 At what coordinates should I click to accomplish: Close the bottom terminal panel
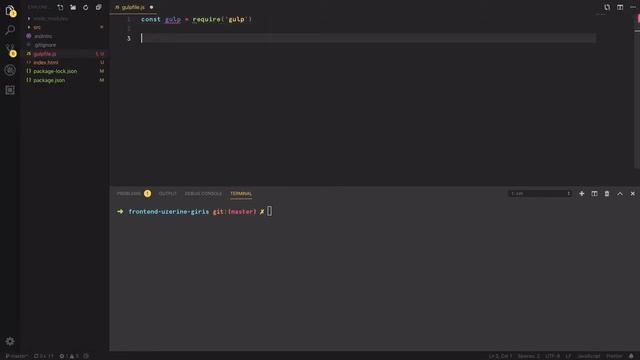pos(633,193)
